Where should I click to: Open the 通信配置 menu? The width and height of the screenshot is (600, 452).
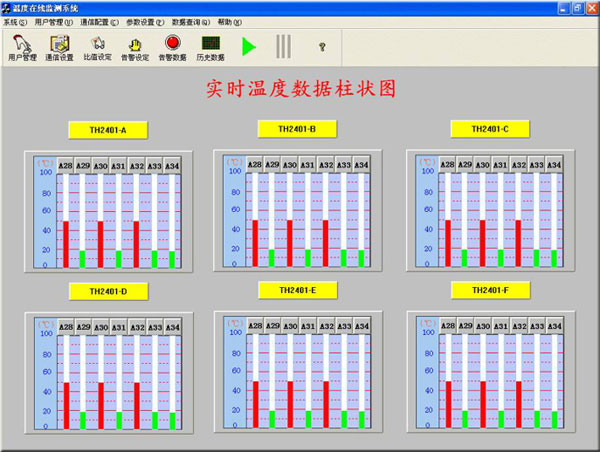100,21
